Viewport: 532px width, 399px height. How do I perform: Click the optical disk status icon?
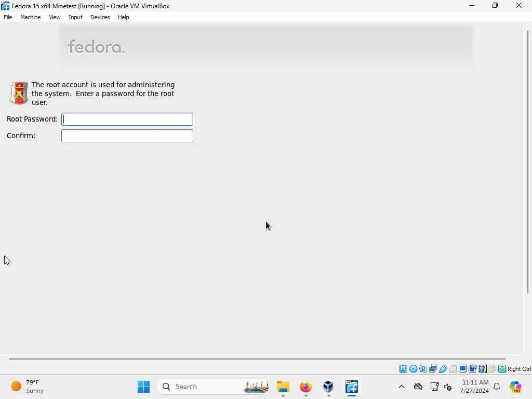coord(413,369)
